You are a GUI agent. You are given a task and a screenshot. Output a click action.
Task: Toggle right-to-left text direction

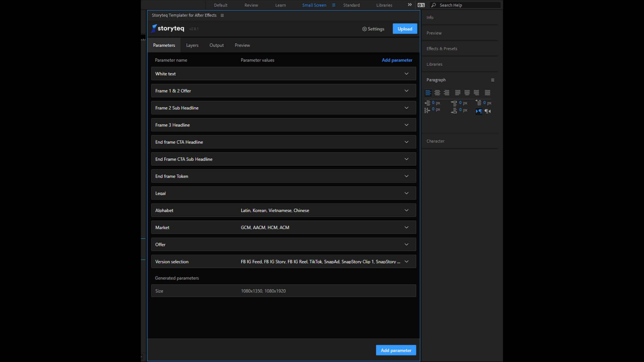coord(488,111)
